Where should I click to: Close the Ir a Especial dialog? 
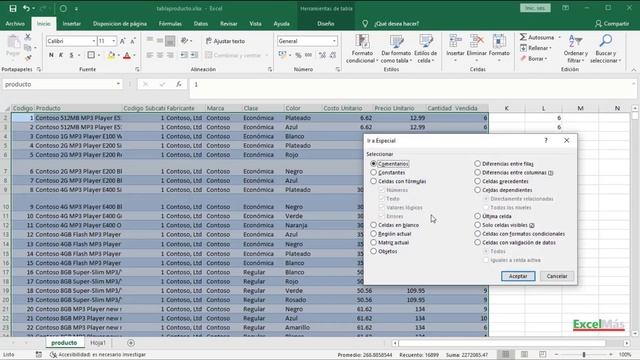click(x=567, y=140)
